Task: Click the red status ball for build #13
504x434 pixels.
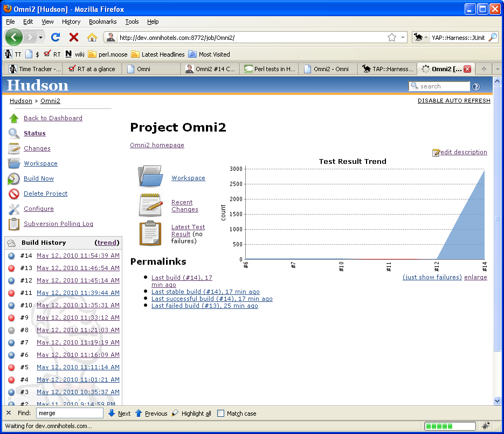Action: tap(11, 268)
